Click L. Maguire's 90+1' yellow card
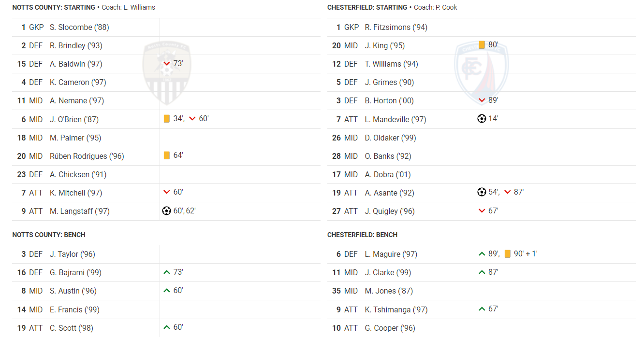This screenshot has height=337, width=644. point(507,253)
